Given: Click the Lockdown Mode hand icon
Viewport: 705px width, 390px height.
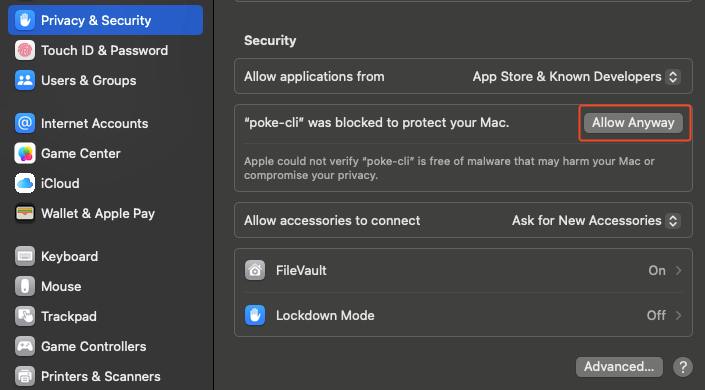Looking at the screenshot, I should 255,315.
